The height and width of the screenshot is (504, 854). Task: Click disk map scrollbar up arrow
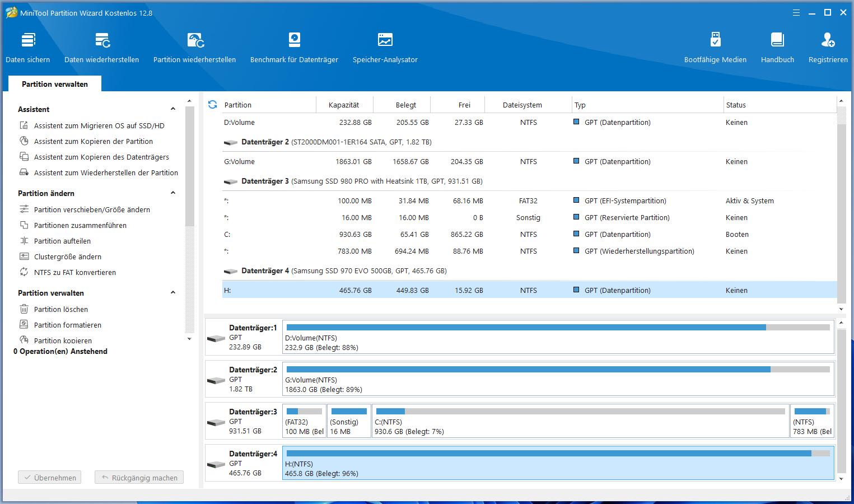click(841, 323)
